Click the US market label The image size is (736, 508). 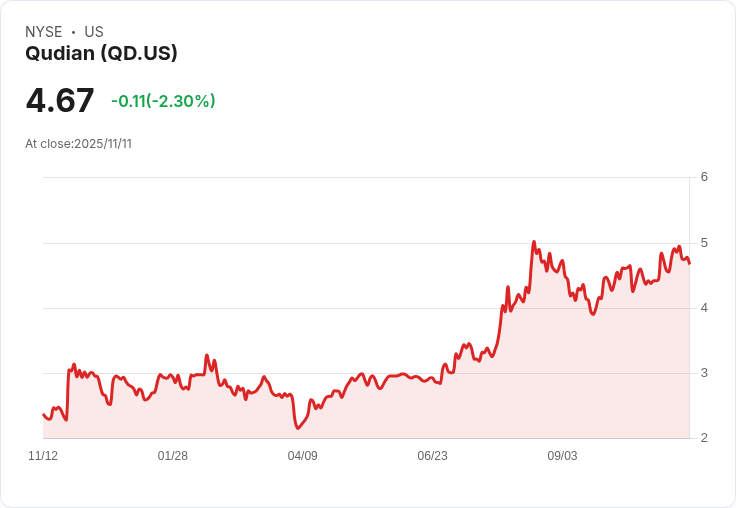coord(94,32)
